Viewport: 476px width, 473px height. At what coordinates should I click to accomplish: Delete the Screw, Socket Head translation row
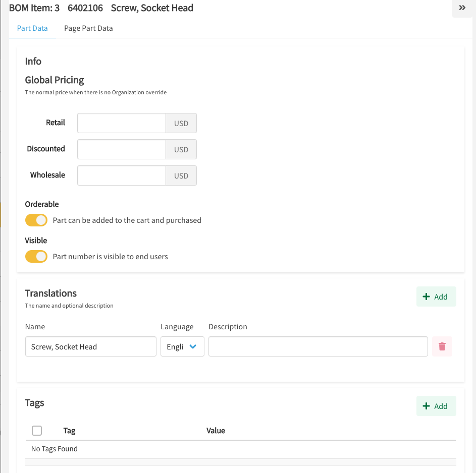442,346
